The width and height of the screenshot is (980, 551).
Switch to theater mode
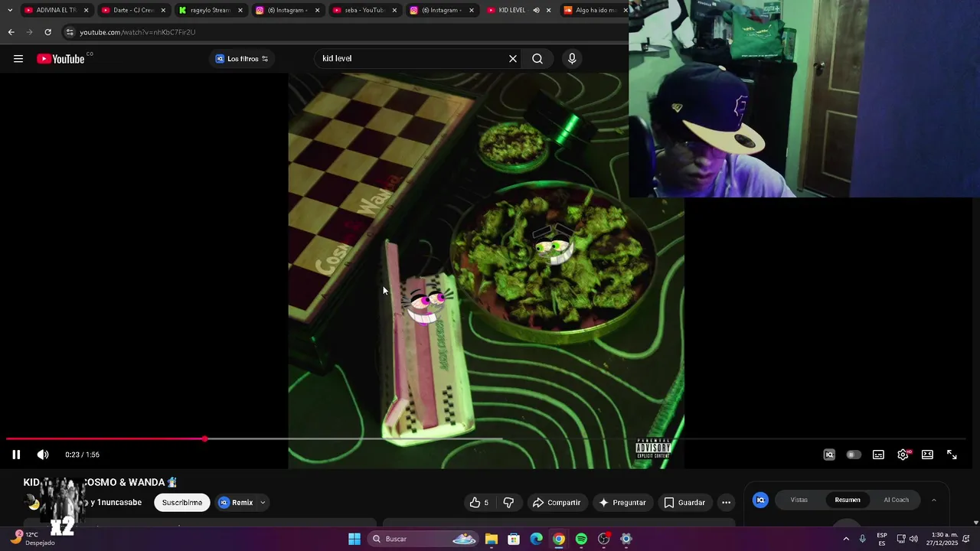click(927, 455)
